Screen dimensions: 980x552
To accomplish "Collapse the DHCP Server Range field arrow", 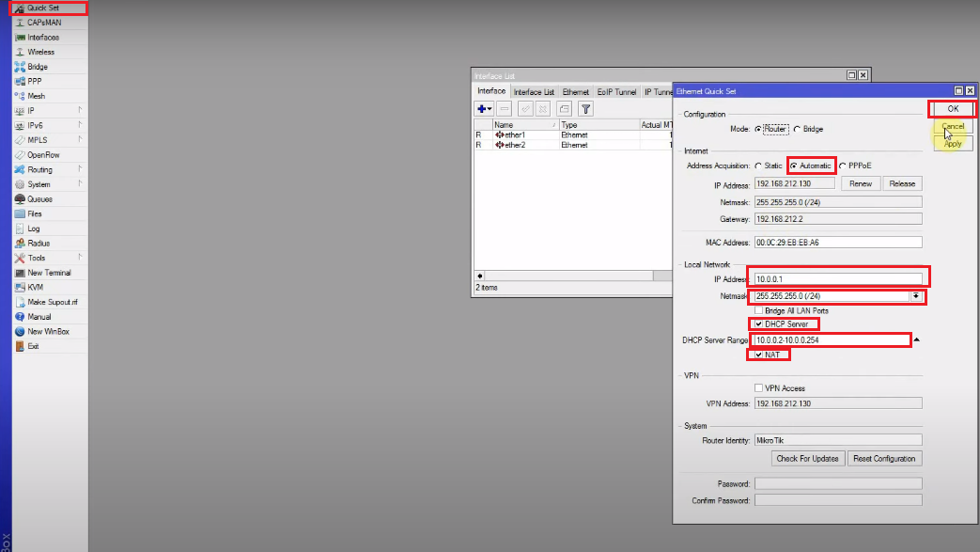I will click(917, 339).
